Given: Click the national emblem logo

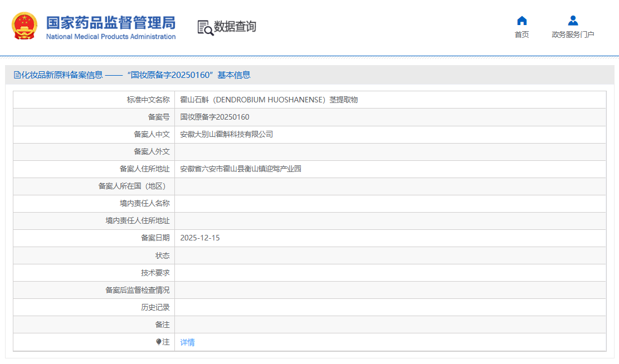Looking at the screenshot, I should point(25,26).
